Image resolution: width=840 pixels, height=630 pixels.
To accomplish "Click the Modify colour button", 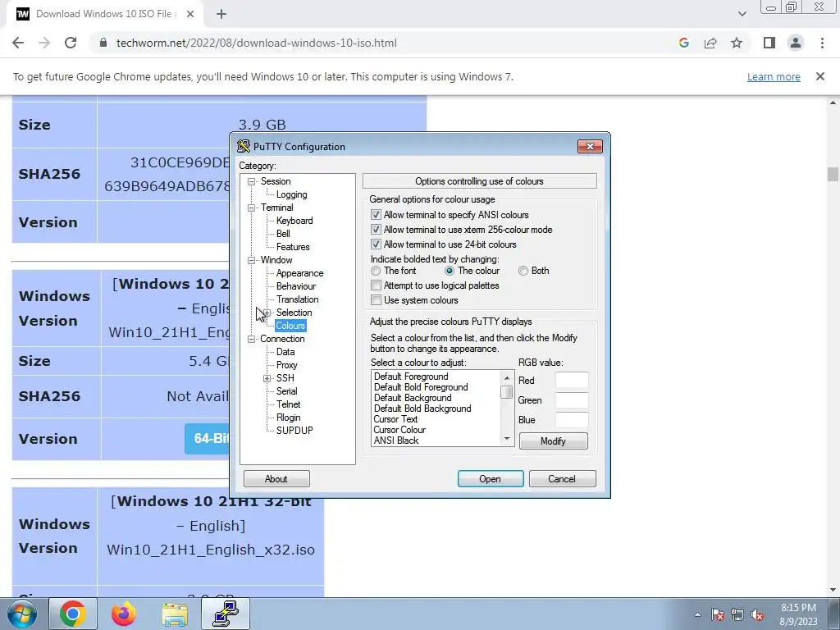I will coord(554,441).
